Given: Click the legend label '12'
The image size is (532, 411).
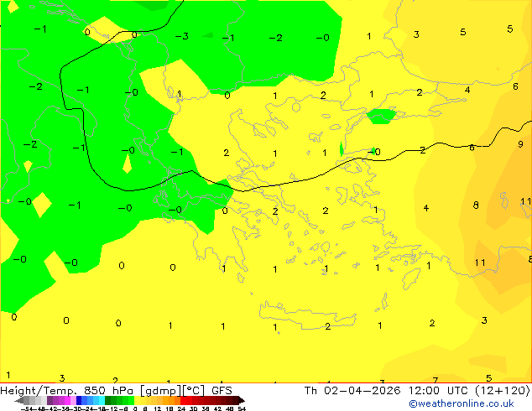Looking at the screenshot, I should [x=158, y=408].
